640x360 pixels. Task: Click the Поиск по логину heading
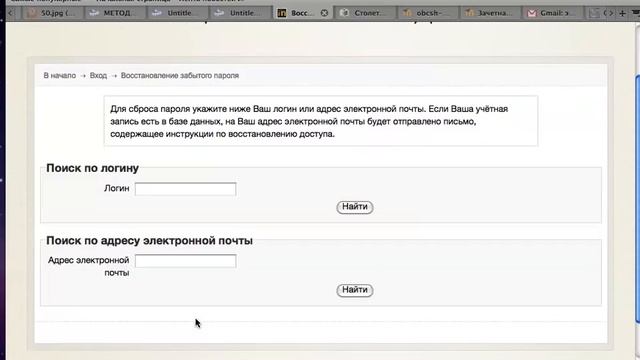92,168
